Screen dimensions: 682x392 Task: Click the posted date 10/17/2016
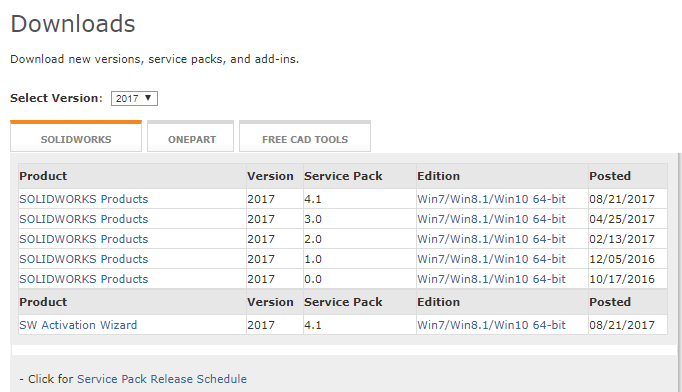pyautogui.click(x=622, y=279)
